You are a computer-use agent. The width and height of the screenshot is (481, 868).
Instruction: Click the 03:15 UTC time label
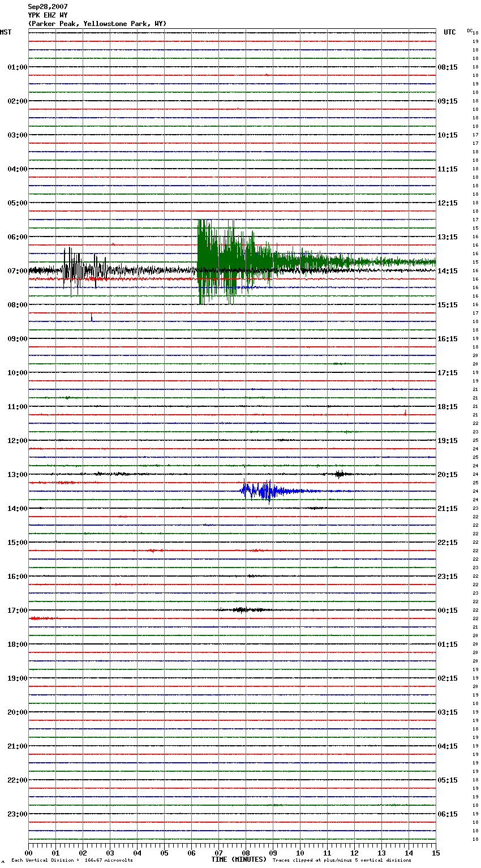[x=448, y=712]
